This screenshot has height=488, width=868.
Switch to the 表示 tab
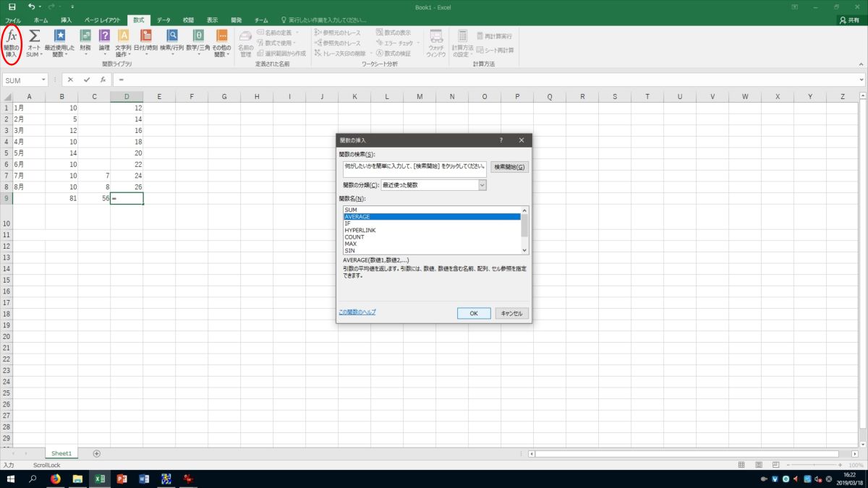coord(212,20)
